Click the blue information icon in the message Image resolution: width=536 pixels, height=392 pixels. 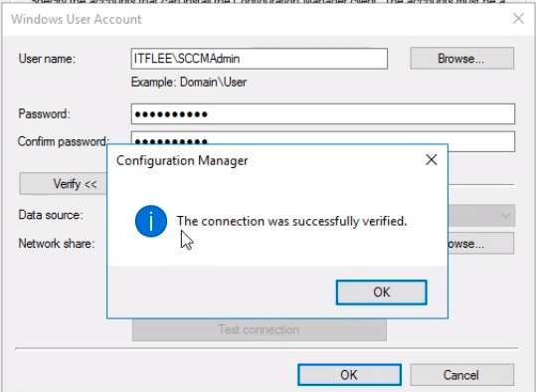coord(151,221)
